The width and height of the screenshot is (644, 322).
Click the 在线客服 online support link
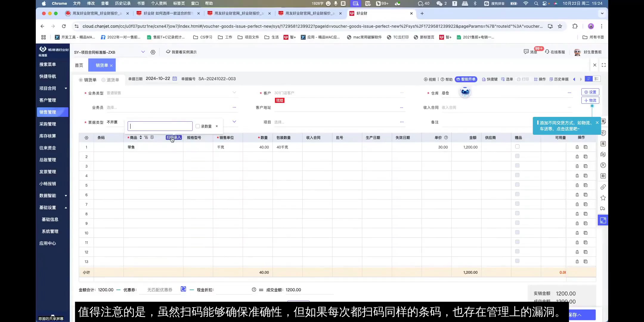tap(555, 52)
